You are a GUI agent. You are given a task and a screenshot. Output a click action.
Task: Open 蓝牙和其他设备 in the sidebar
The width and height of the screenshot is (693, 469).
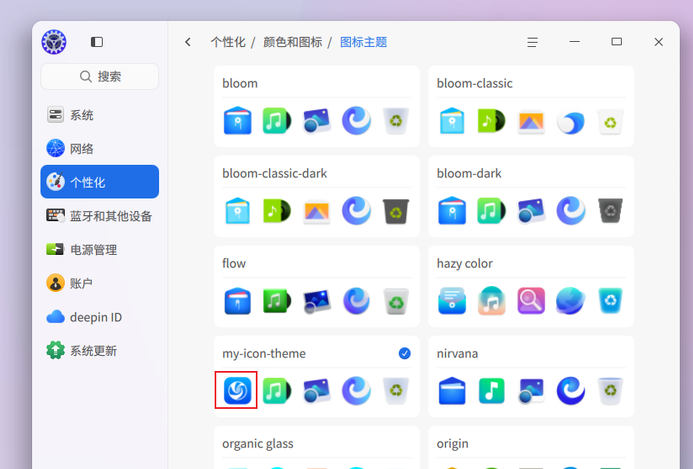(100, 216)
